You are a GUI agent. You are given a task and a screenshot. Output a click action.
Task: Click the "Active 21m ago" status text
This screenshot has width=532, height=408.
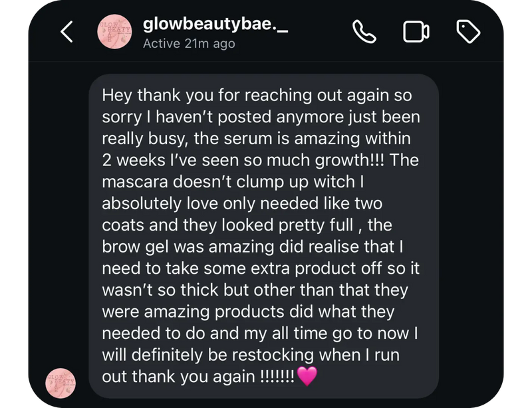(189, 44)
